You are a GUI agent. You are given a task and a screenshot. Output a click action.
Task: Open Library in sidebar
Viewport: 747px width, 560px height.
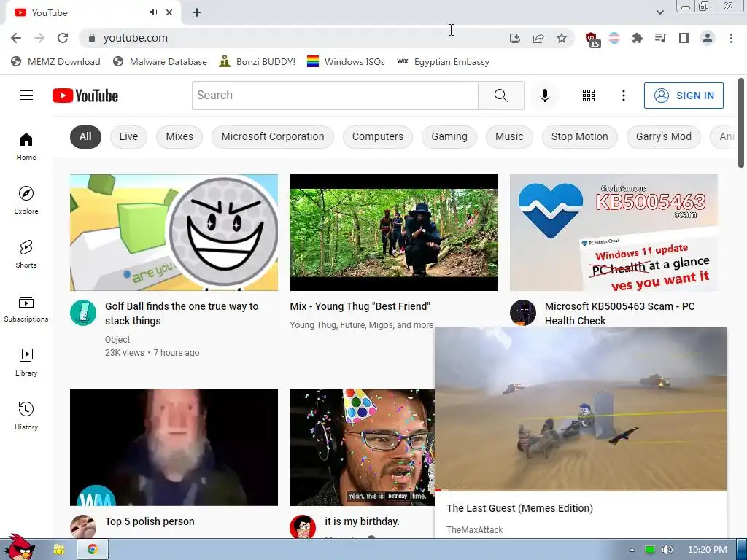coord(26,362)
